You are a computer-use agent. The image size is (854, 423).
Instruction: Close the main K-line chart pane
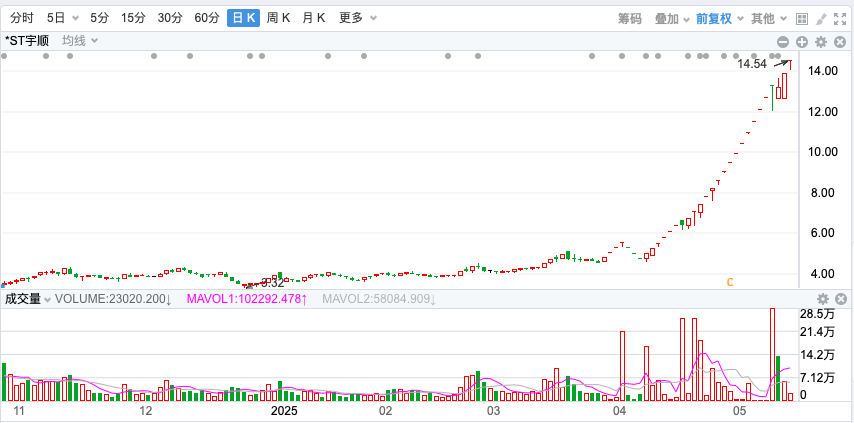click(x=840, y=42)
